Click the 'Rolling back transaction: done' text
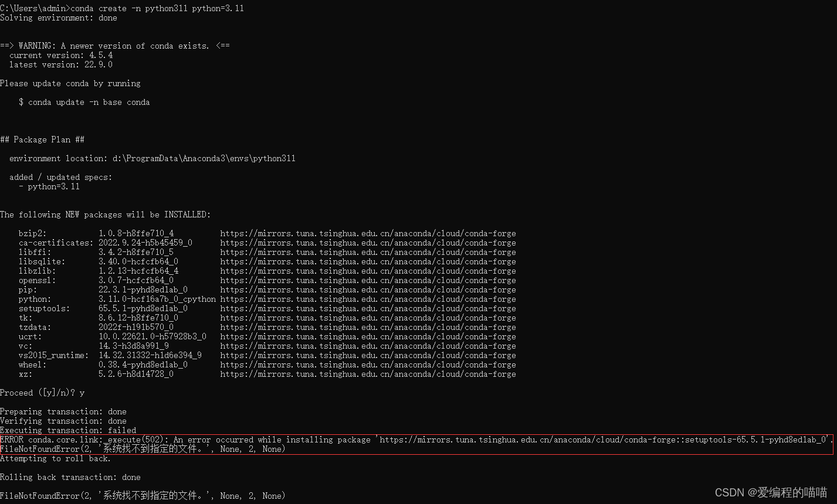This screenshot has width=837, height=504. click(70, 477)
